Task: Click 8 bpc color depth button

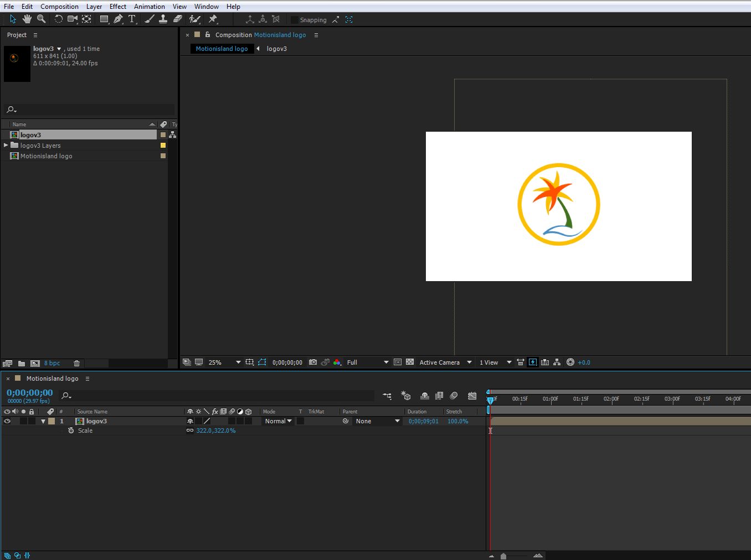Action: pos(52,364)
